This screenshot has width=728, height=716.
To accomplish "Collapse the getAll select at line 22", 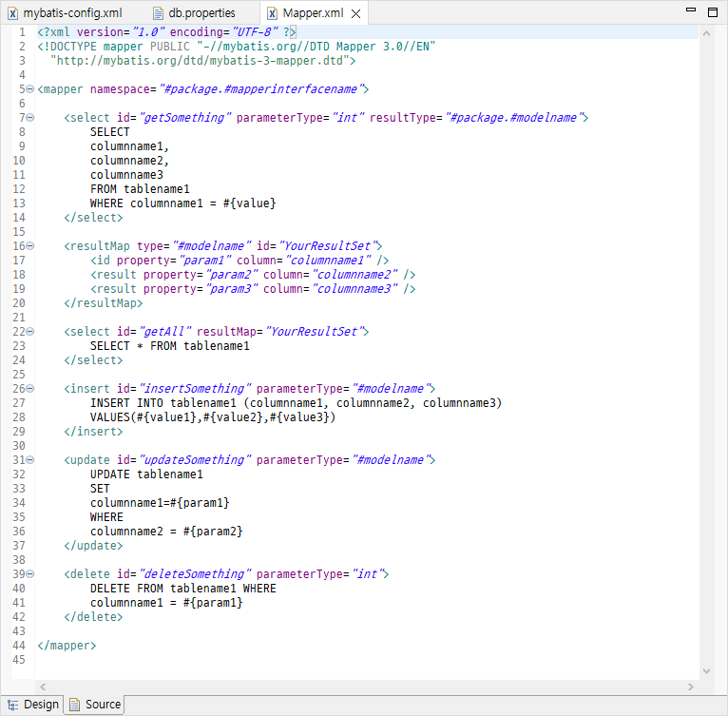I will [x=30, y=331].
